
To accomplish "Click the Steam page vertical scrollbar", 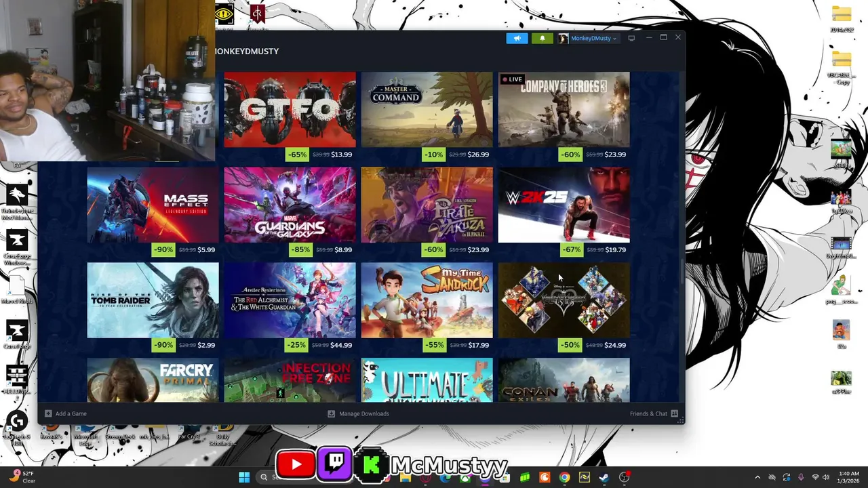I will pos(682,271).
